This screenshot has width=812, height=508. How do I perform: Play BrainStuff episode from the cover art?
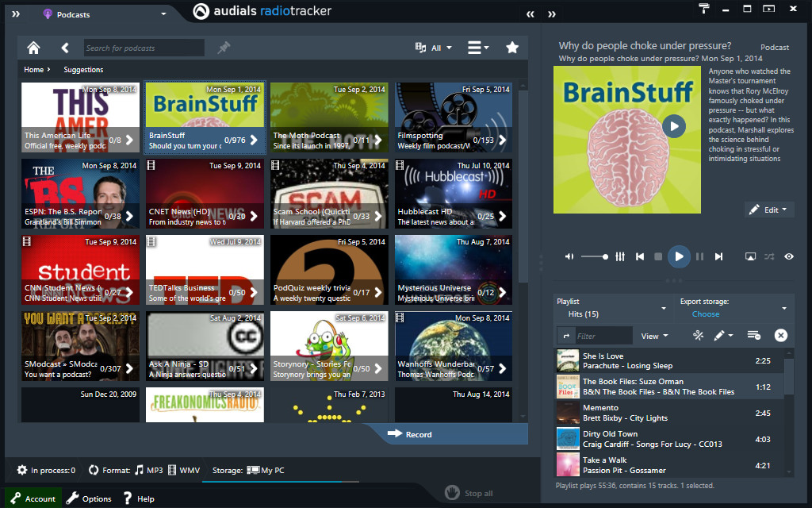point(674,126)
